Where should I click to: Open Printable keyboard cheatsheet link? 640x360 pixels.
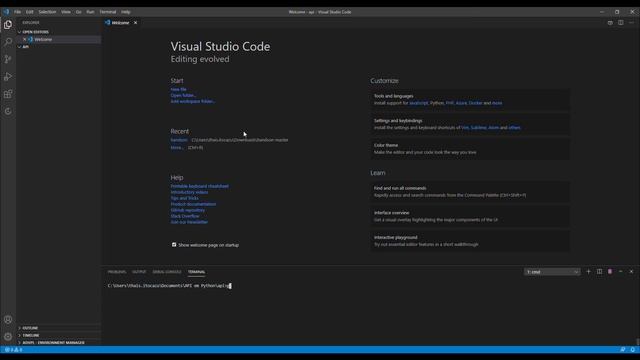click(200, 186)
